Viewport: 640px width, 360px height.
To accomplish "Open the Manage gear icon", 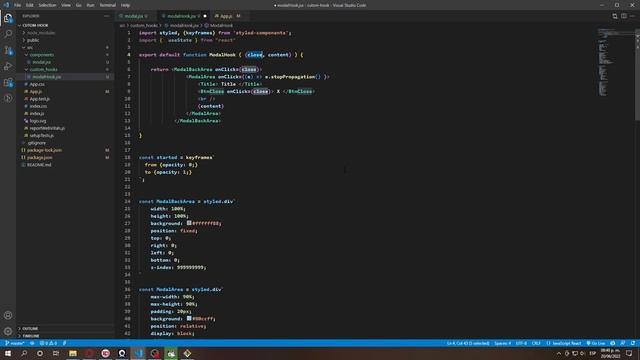I will click(x=8, y=331).
